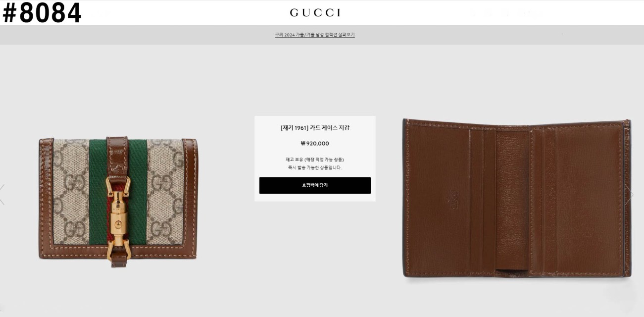644x317 pixels.
Task: Select the ₩920,000 price text
Action: [315, 144]
